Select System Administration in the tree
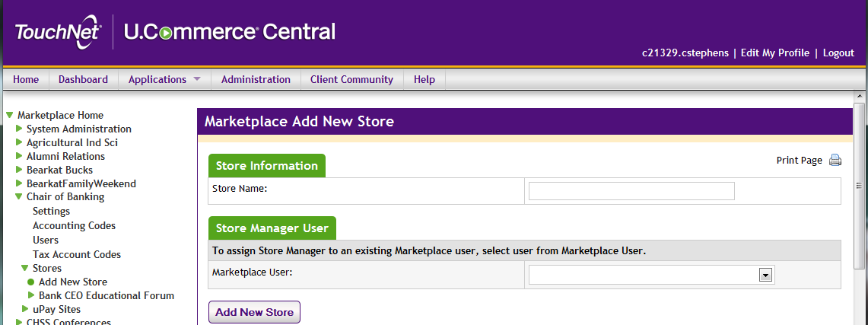 coord(79,129)
